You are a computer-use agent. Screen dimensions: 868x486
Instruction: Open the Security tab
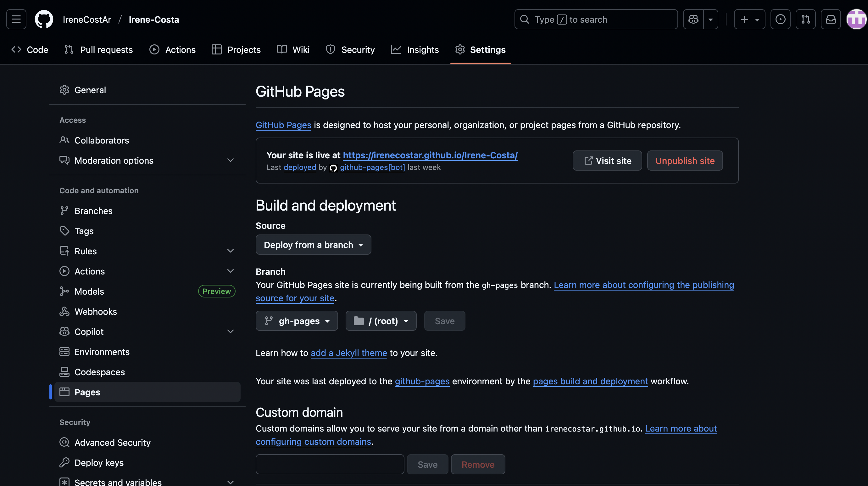[350, 50]
